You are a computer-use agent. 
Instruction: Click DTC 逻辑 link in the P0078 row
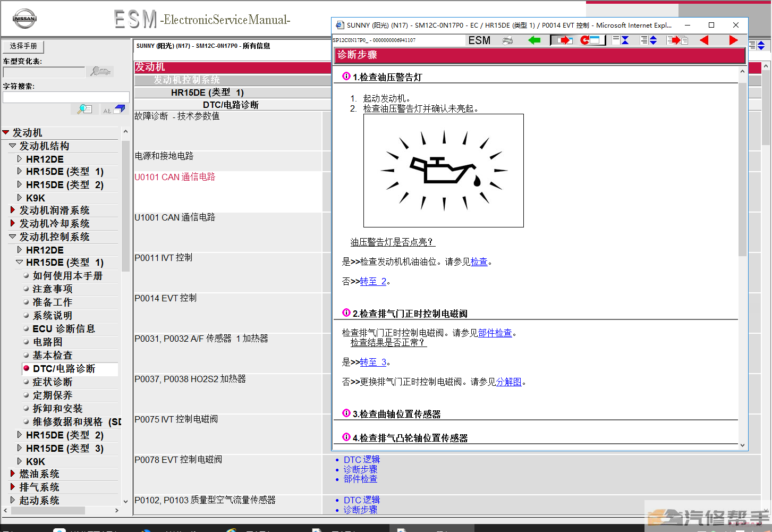(362, 460)
